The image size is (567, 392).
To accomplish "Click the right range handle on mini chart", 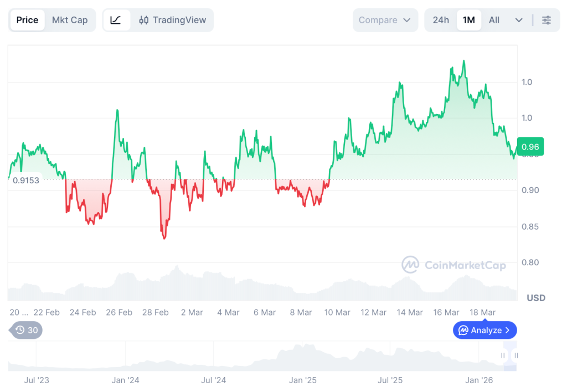I will point(516,355).
